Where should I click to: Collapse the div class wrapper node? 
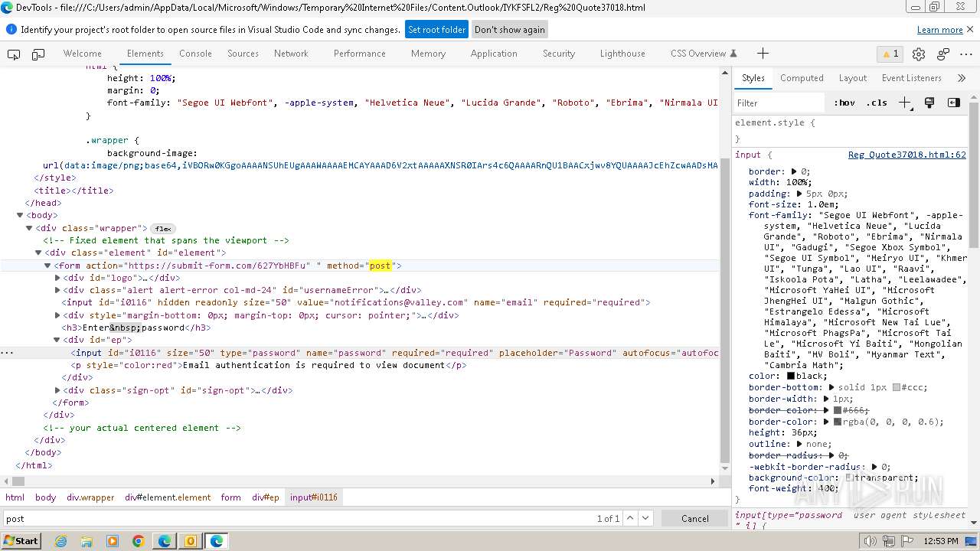[x=29, y=228]
